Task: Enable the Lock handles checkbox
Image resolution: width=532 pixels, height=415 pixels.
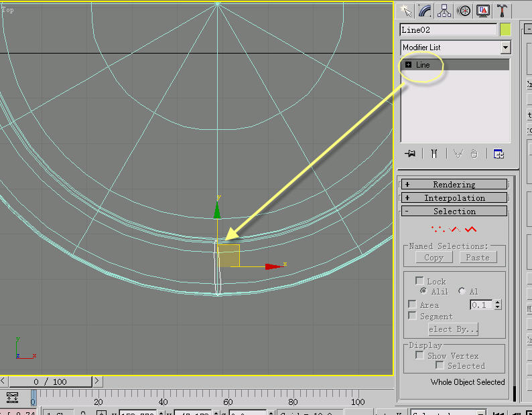Action: (419, 280)
